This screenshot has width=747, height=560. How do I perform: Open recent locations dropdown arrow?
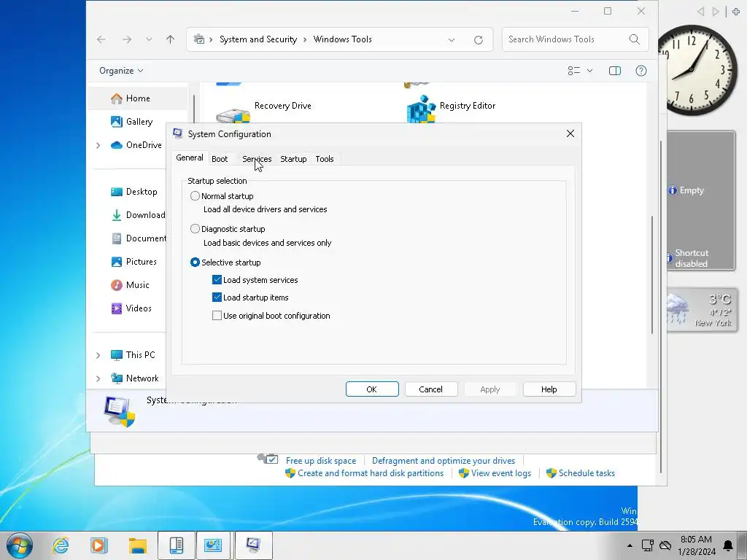149,39
